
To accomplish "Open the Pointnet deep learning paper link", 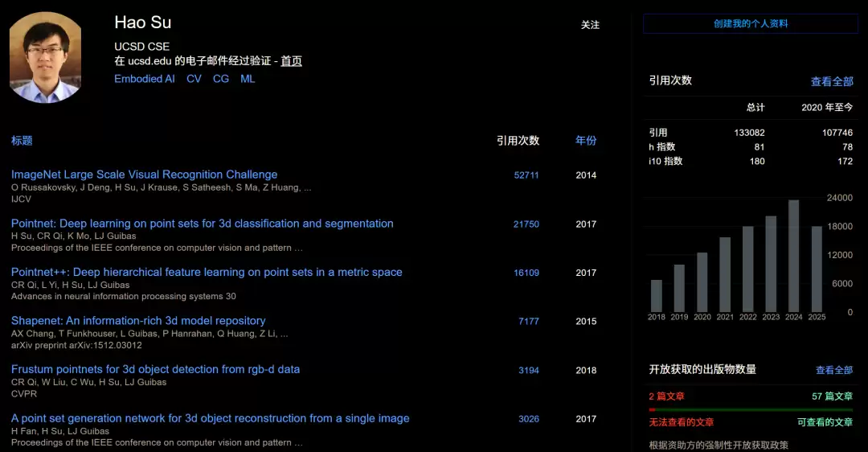I will (202, 224).
